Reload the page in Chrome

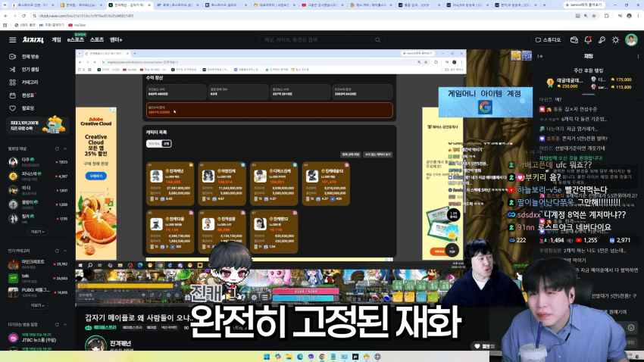(23, 16)
